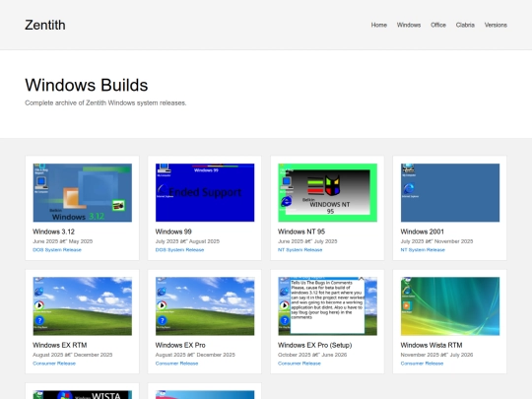This screenshot has width=532, height=399.
Task: Click the date range under Windows EX RTM
Action: (x=72, y=355)
